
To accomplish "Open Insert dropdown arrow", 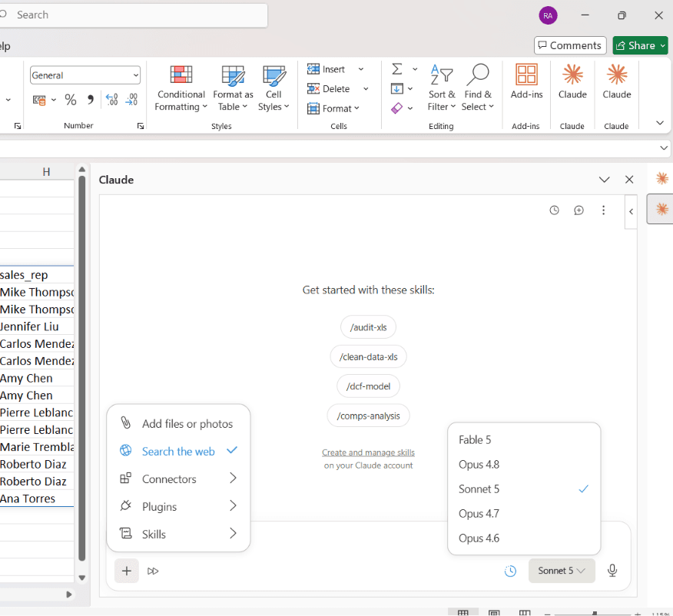I will (361, 69).
